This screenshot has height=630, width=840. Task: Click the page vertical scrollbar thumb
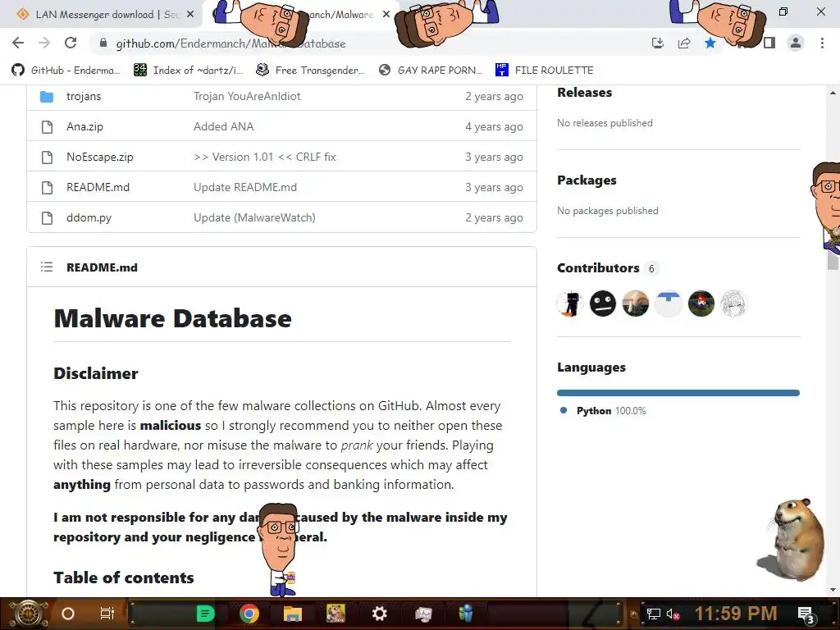pos(833,260)
